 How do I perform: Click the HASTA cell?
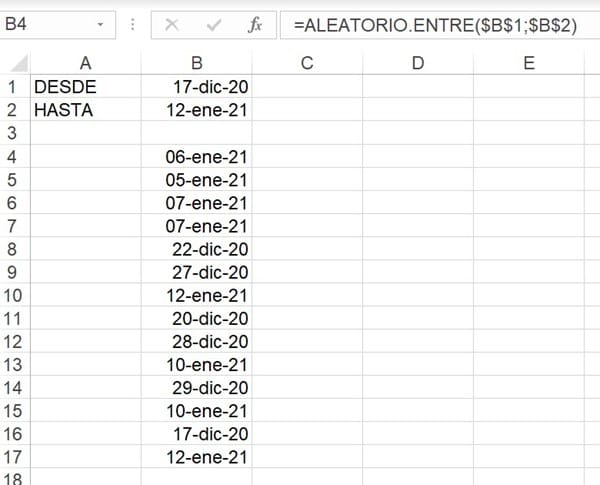(x=85, y=110)
